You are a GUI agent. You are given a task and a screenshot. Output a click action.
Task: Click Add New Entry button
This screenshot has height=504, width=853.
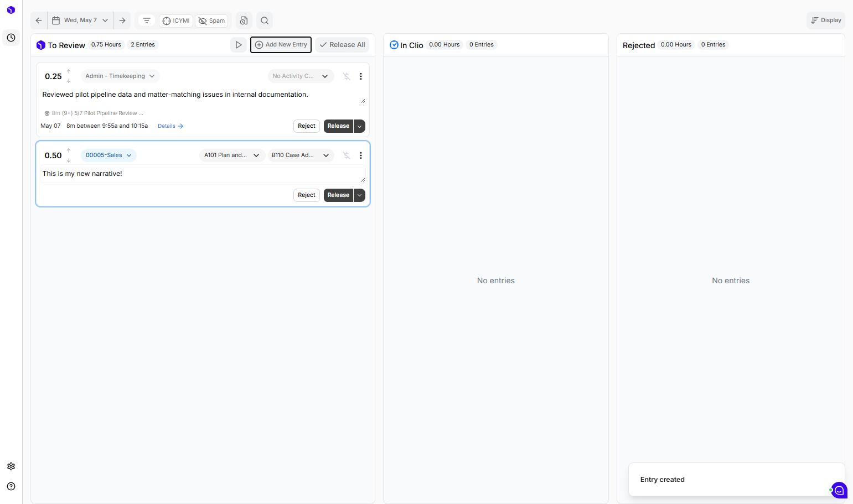click(x=281, y=45)
